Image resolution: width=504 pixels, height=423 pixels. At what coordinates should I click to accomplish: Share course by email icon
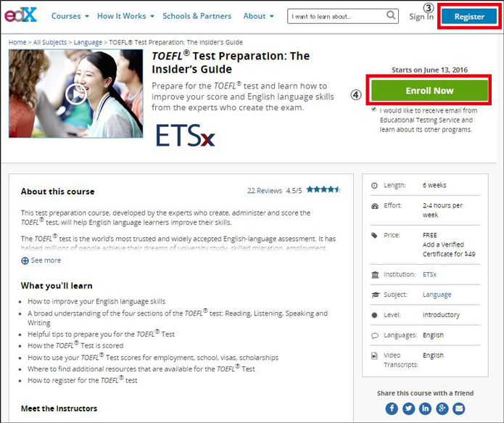(x=459, y=408)
